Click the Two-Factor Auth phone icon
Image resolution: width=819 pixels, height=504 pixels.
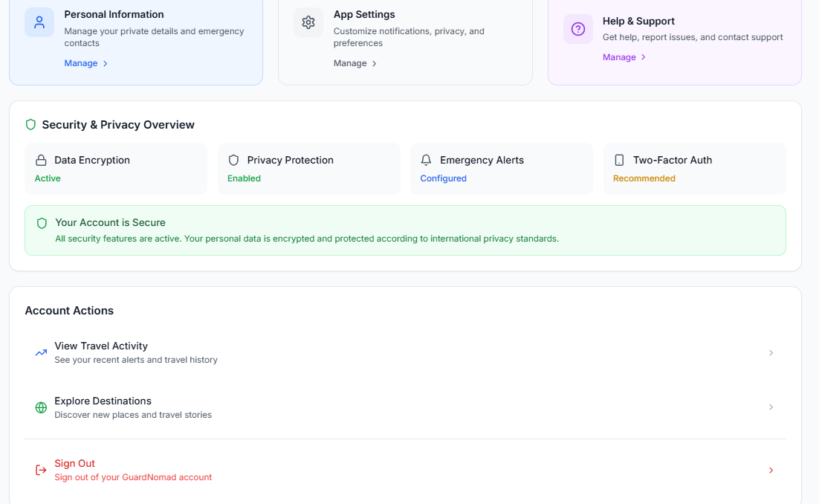point(619,161)
